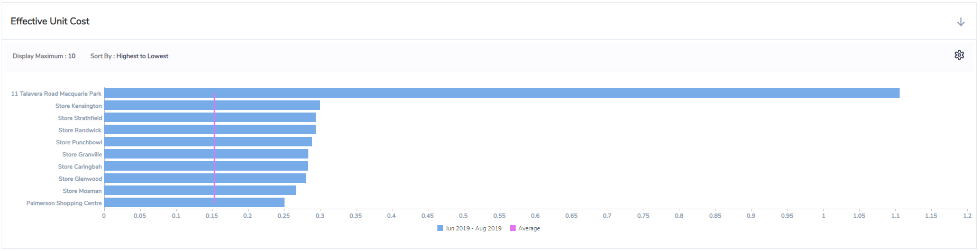Click the Store Granville label
This screenshot has height=251, width=980.
click(82, 154)
